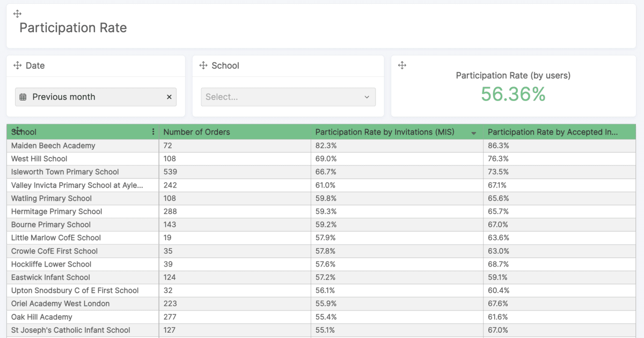Click the Hermitage Primary School orders cell 288
The width and height of the screenshot is (644, 338).
170,212
